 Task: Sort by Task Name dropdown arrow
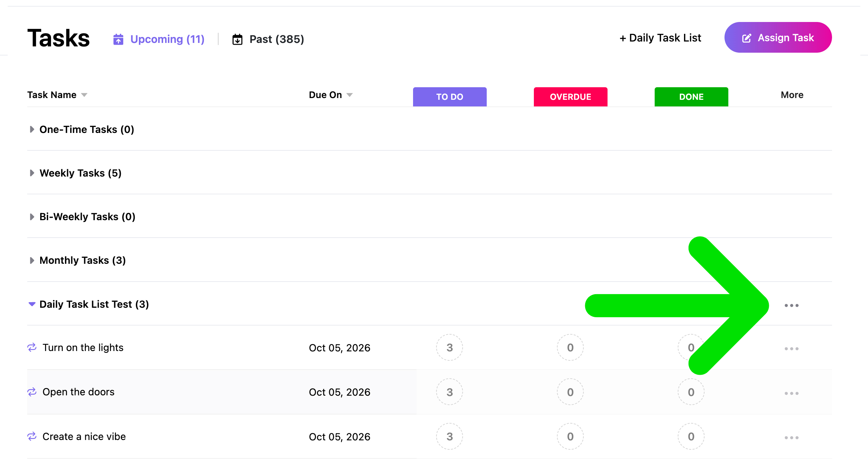point(84,95)
